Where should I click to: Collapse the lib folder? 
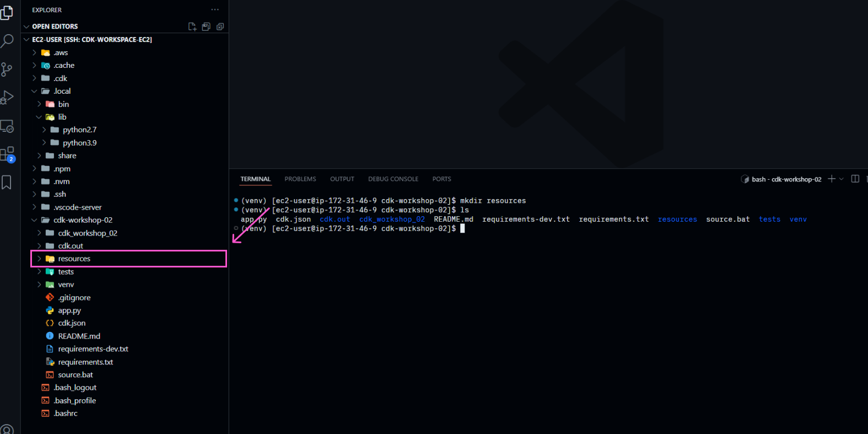coord(39,117)
